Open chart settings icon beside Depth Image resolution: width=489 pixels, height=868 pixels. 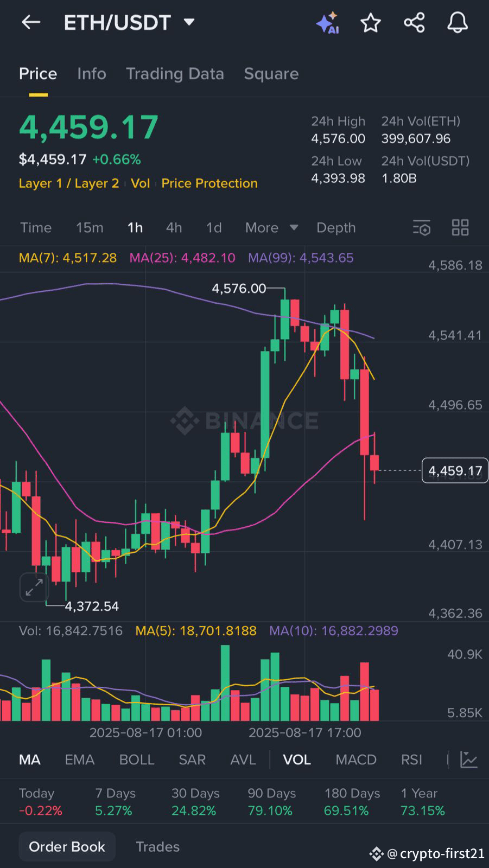422,228
